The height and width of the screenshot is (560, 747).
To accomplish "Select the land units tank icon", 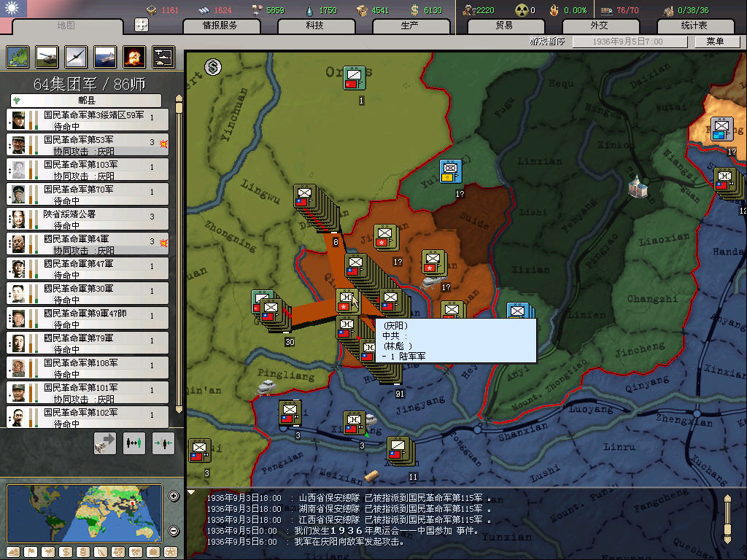I will [47, 56].
